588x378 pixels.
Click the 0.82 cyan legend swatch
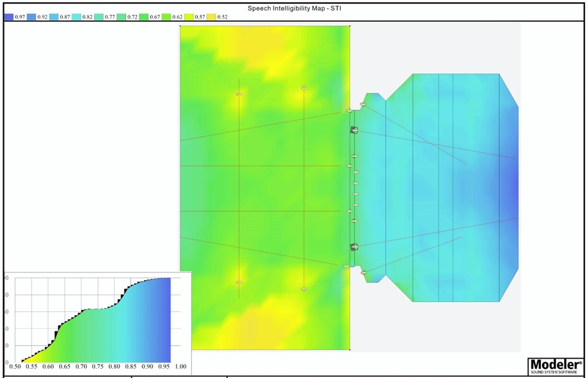(x=76, y=17)
